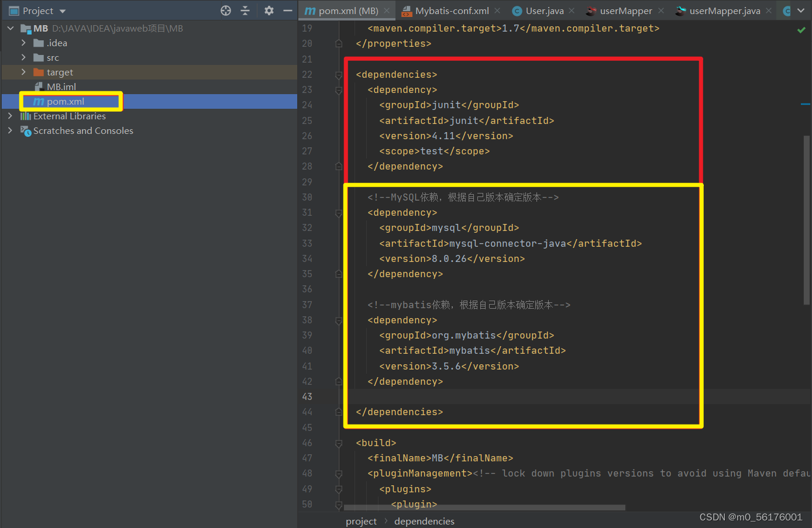Image resolution: width=812 pixels, height=528 pixels.
Task: Expand the src folder
Action: (23, 57)
